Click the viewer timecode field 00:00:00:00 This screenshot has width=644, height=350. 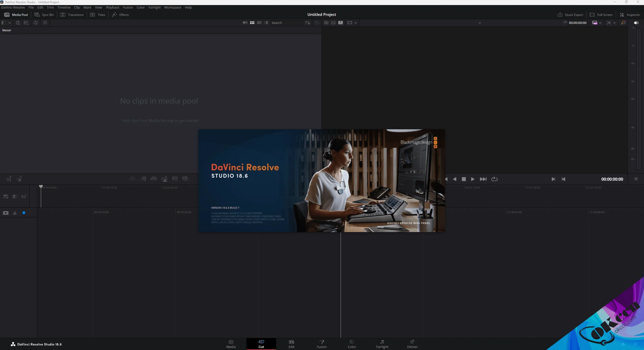tap(577, 23)
